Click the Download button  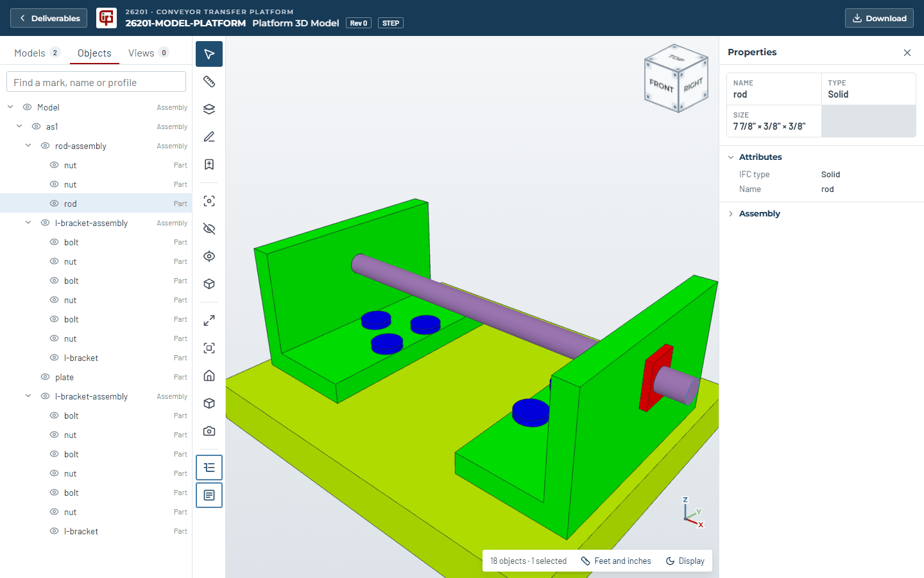(879, 18)
